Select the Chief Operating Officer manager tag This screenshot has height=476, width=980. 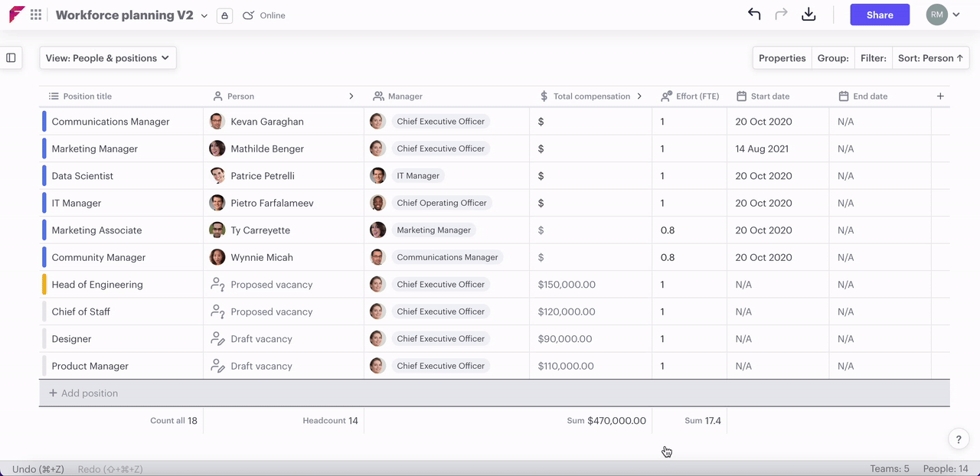pos(441,203)
